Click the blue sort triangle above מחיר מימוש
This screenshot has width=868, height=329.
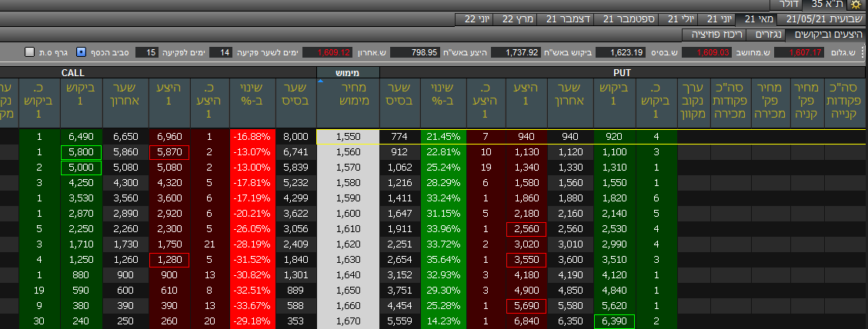320,81
